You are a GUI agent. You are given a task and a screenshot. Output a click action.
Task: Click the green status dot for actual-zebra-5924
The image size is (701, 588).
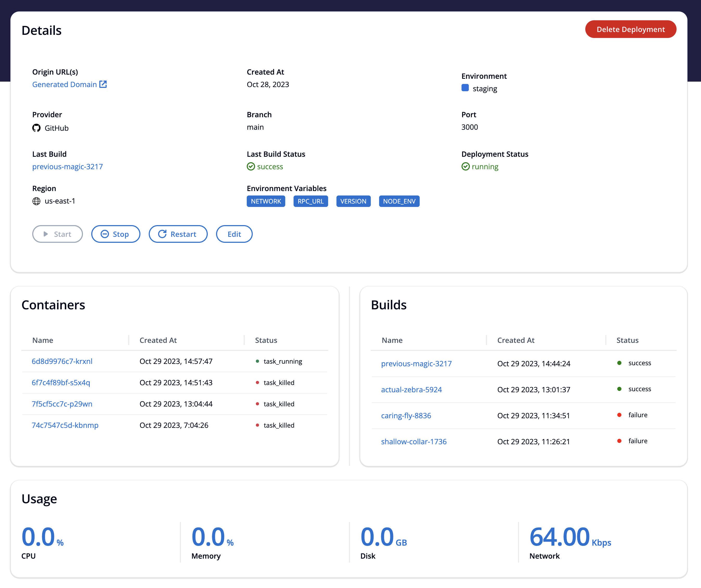(619, 389)
